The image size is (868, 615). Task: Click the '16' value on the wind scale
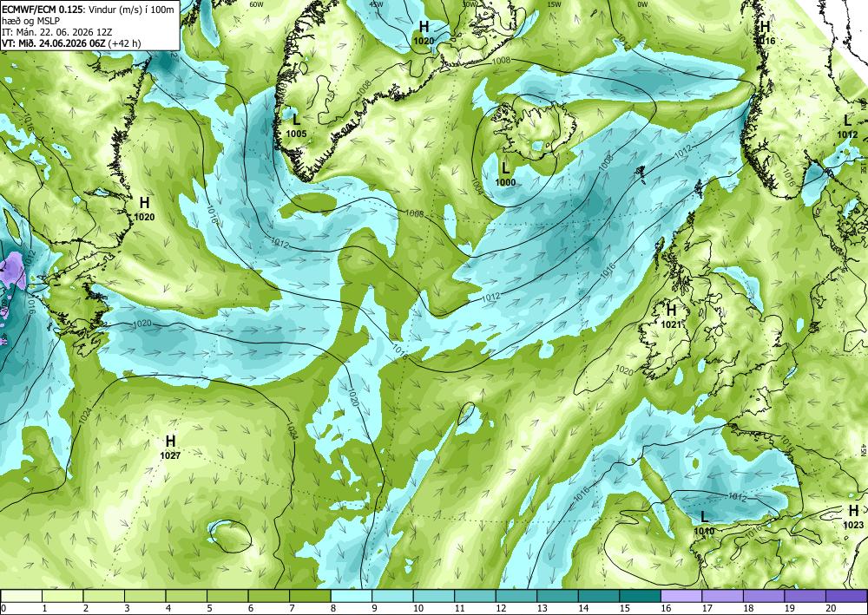666,608
